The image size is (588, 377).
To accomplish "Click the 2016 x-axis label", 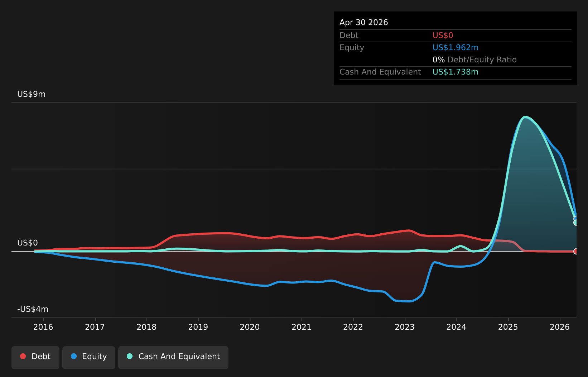I will point(43,327).
